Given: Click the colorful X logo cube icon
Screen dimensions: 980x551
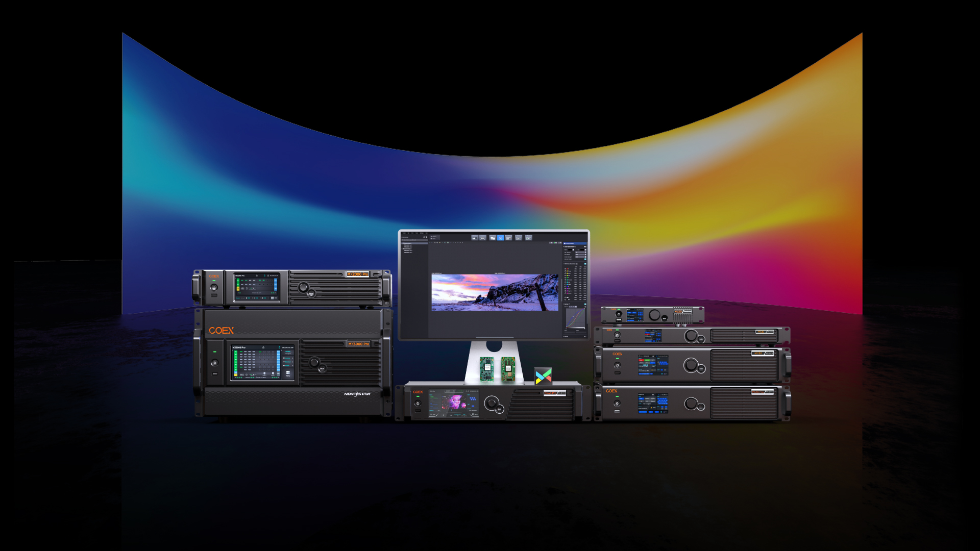Looking at the screenshot, I should coord(544,376).
